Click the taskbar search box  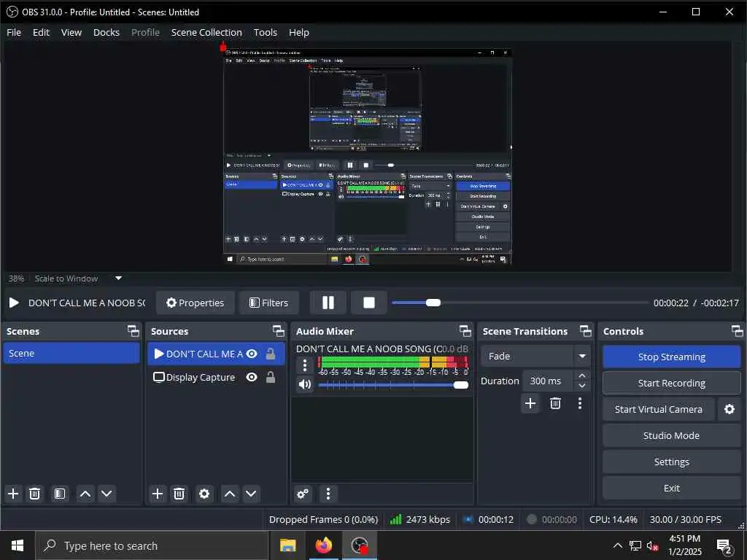pyautogui.click(x=152, y=545)
